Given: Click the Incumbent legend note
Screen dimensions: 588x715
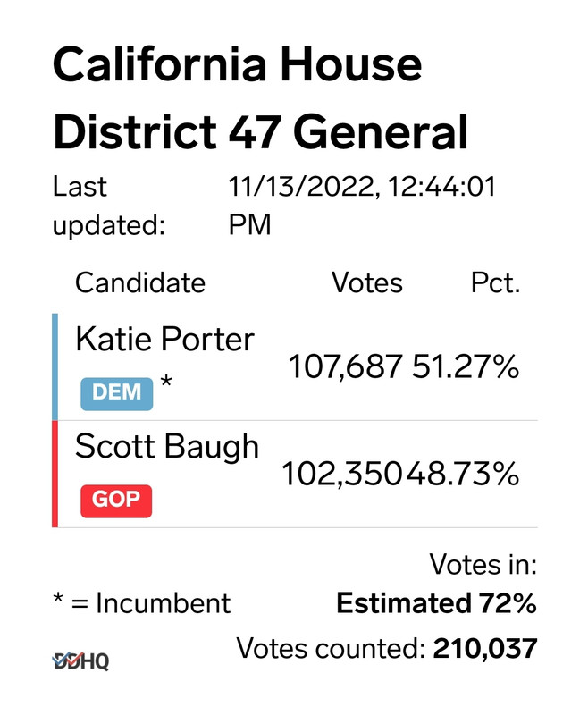Looking at the screenshot, I should pyautogui.click(x=141, y=603).
